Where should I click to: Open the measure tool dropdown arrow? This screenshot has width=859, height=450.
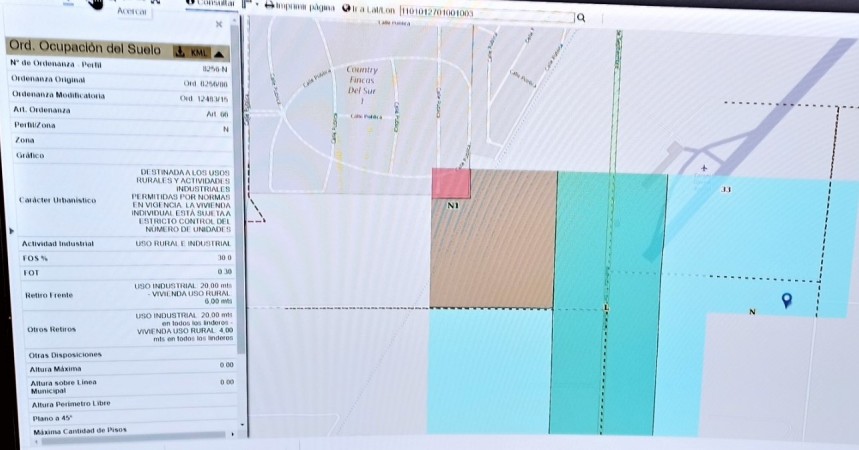pos(256,5)
